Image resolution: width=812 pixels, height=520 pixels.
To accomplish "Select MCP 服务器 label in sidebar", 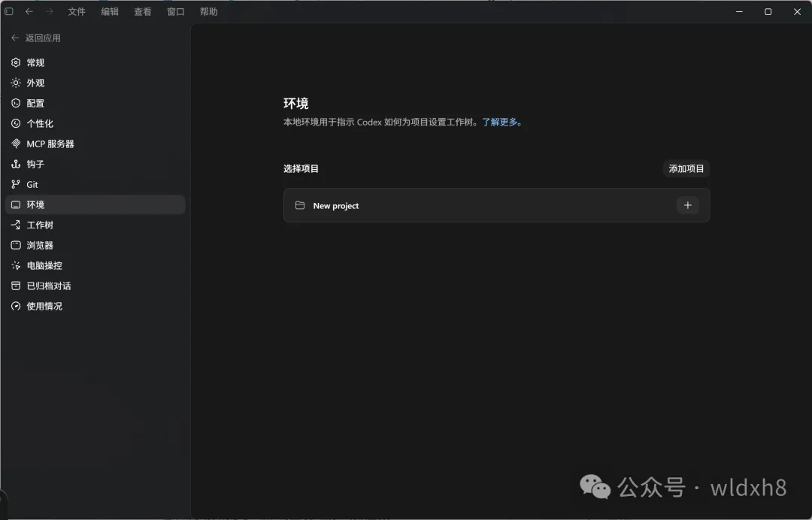I will 50,144.
